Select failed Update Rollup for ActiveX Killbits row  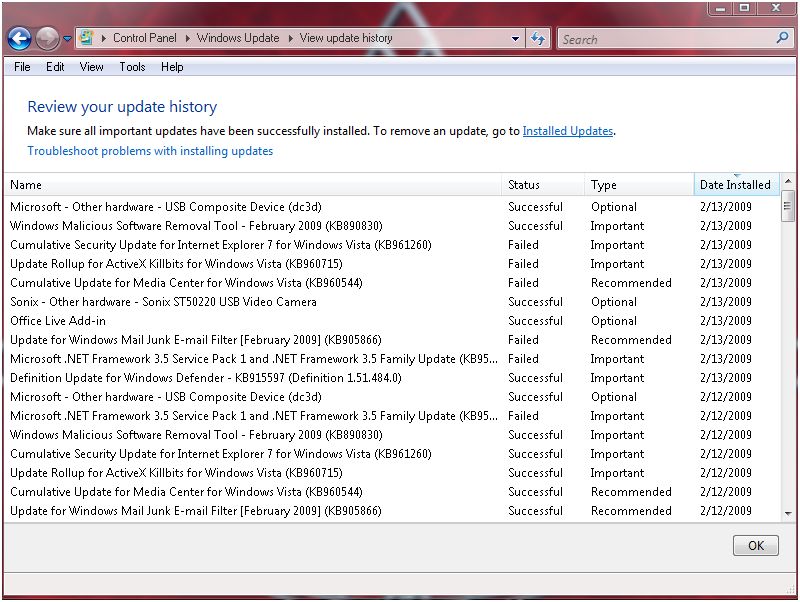tap(392, 264)
